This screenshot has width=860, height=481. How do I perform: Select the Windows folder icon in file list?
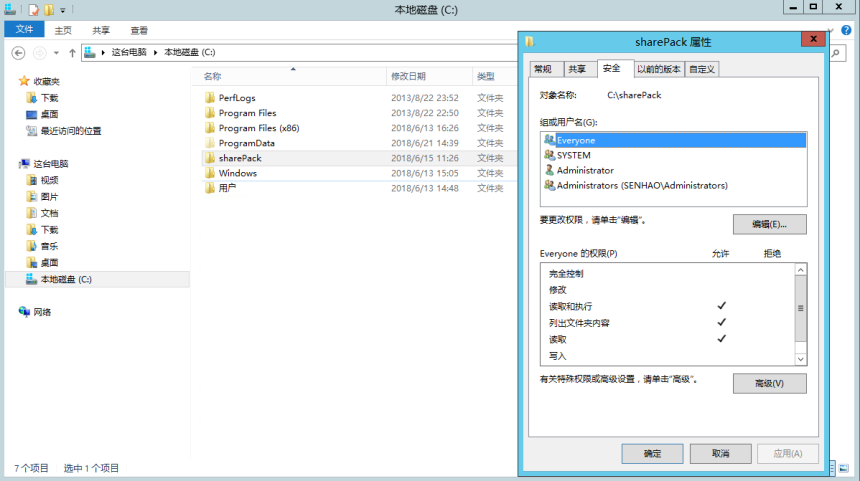pyautogui.click(x=210, y=173)
